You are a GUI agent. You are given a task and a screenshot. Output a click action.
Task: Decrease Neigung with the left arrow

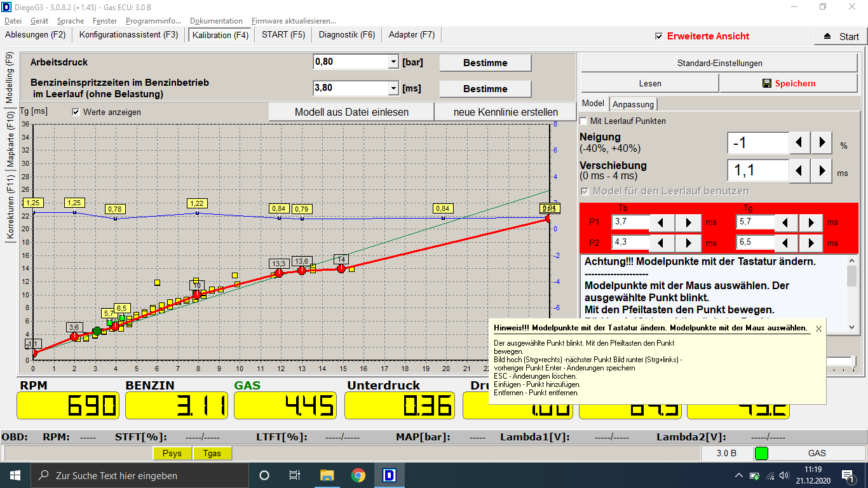(x=800, y=142)
